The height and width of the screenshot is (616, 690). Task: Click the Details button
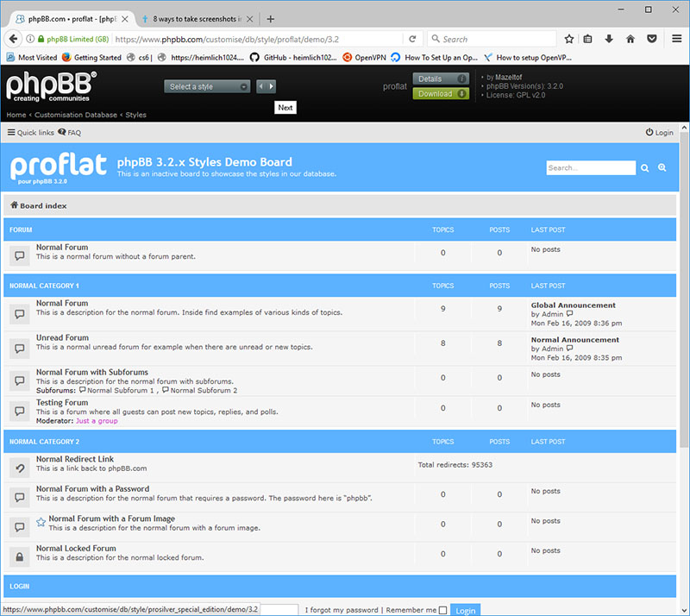[441, 79]
